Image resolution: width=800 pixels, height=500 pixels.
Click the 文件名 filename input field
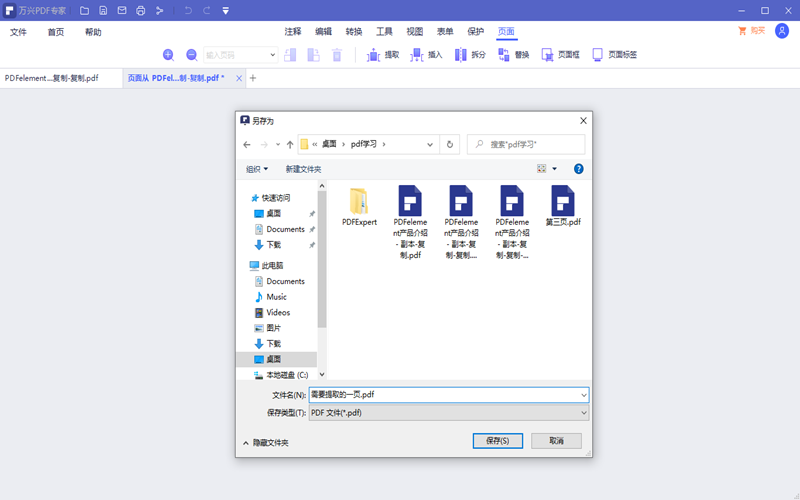[x=445, y=395]
